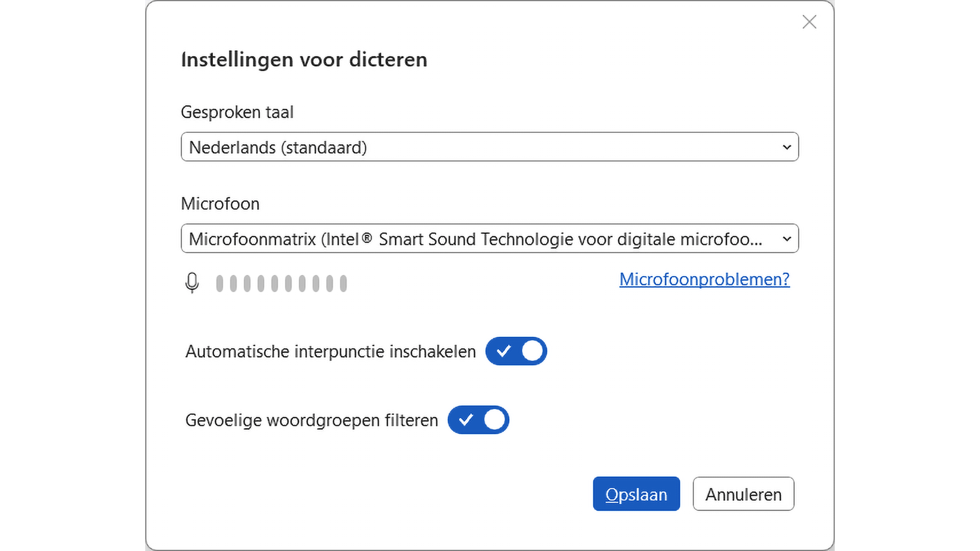Click the Microfoon field label
The height and width of the screenshot is (551, 980).
(x=220, y=204)
